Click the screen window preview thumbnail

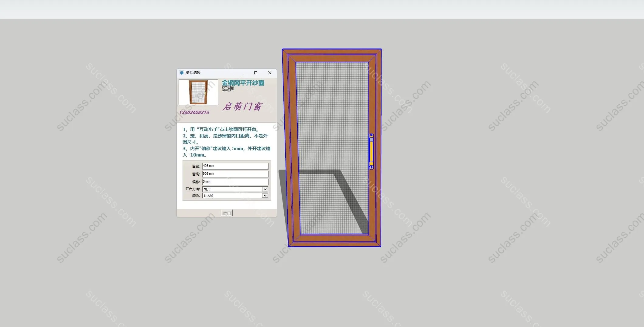(198, 92)
